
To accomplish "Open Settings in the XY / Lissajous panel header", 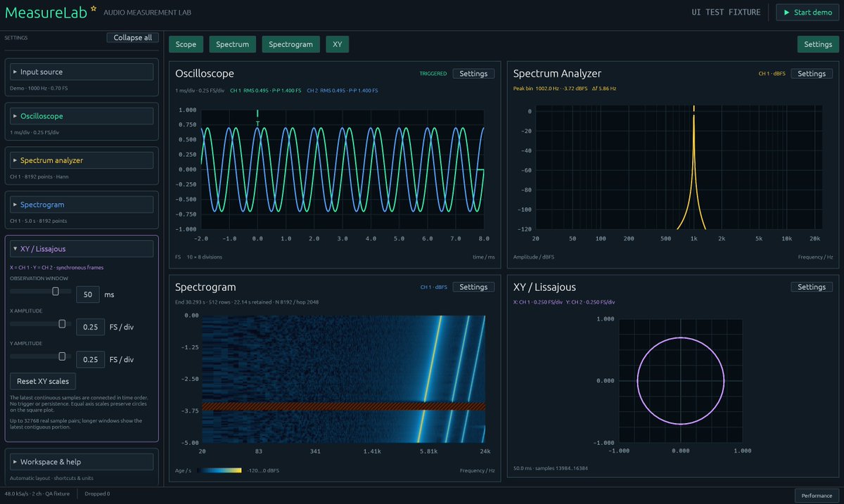I will [x=812, y=287].
